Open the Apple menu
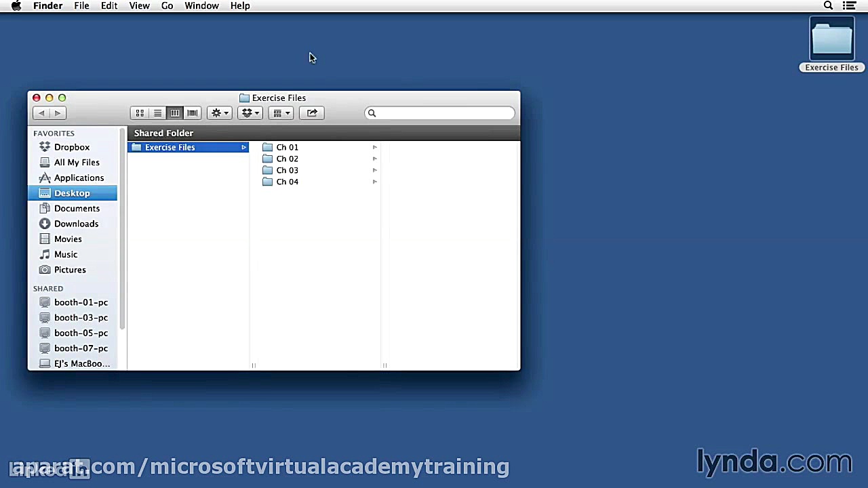 (x=16, y=5)
